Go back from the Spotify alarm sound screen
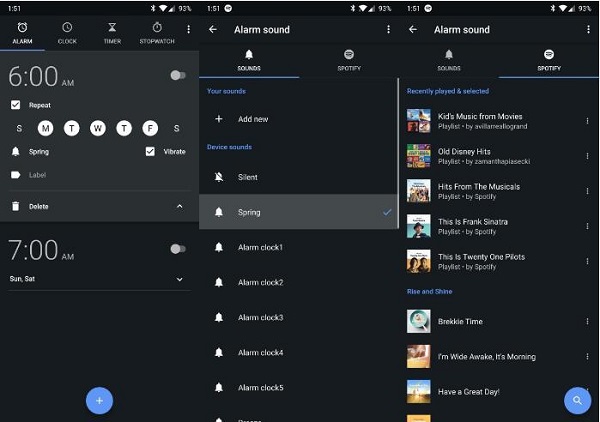The image size is (600, 422). (x=413, y=29)
